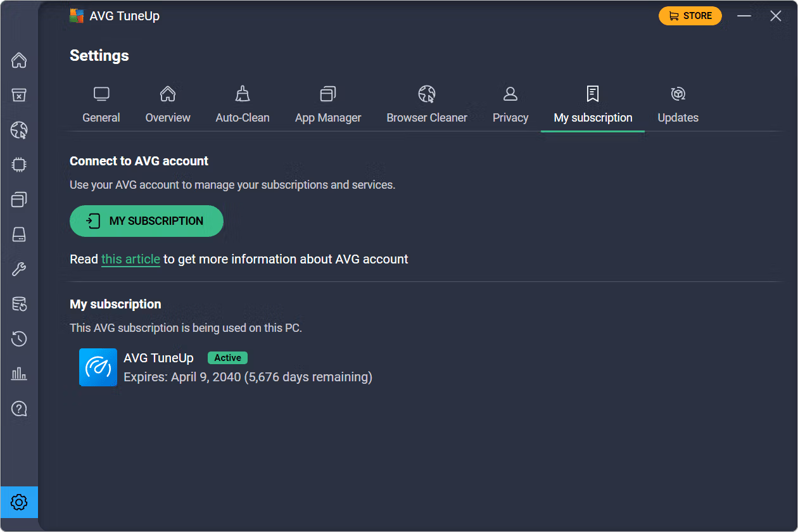
Task: Click the 'My subscription' section heading
Action: click(115, 304)
